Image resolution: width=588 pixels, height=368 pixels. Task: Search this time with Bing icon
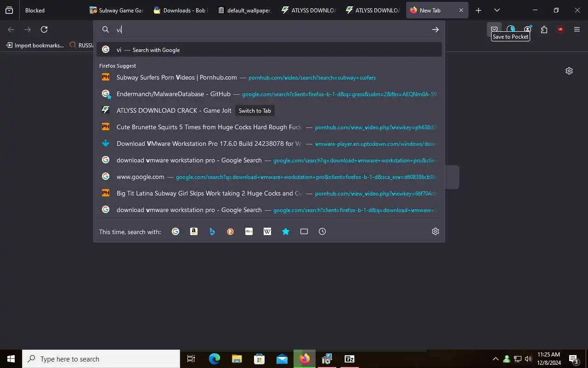[212, 231]
